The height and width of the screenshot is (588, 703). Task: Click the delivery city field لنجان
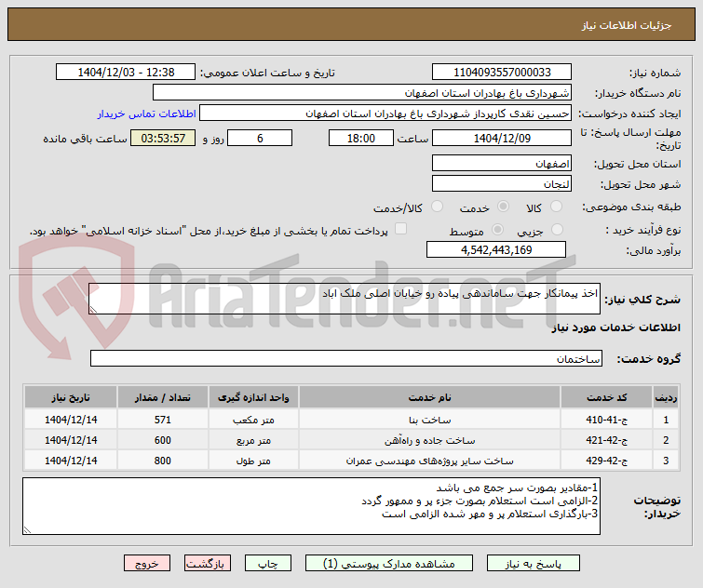click(x=502, y=183)
